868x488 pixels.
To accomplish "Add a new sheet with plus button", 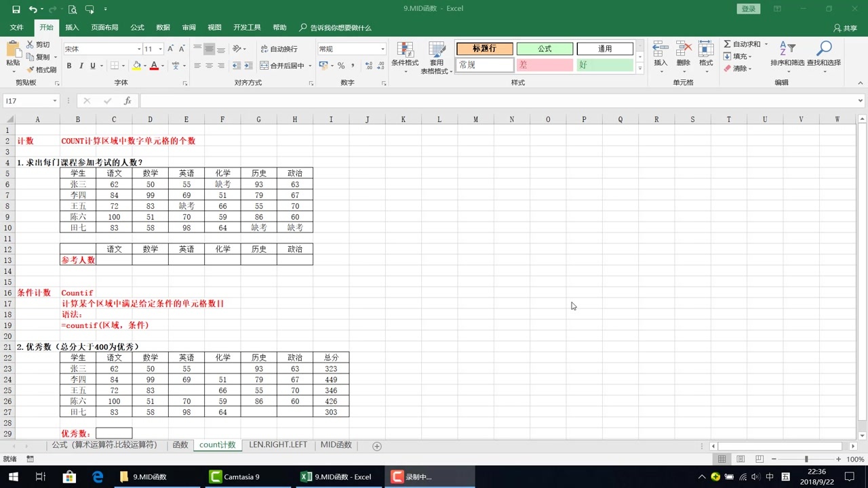I will [377, 445].
